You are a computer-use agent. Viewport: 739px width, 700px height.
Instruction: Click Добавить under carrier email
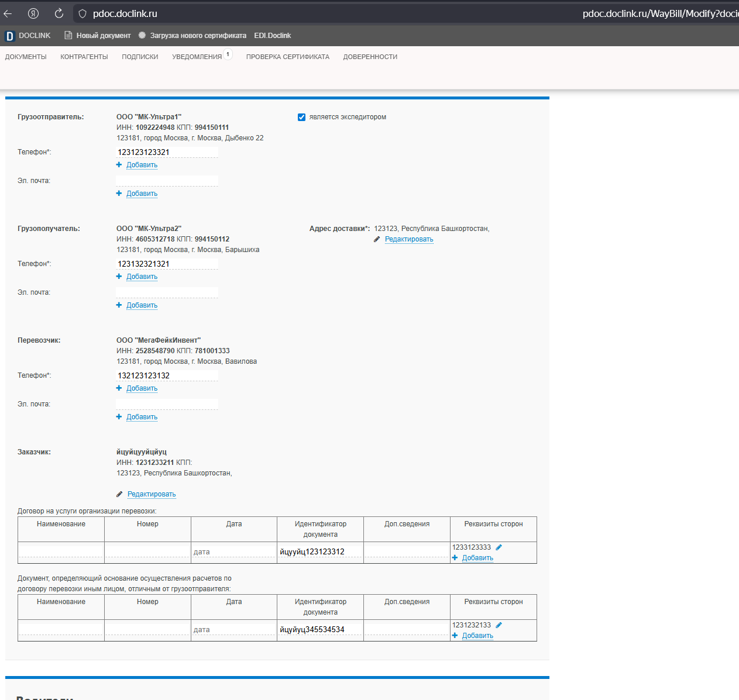pos(142,417)
